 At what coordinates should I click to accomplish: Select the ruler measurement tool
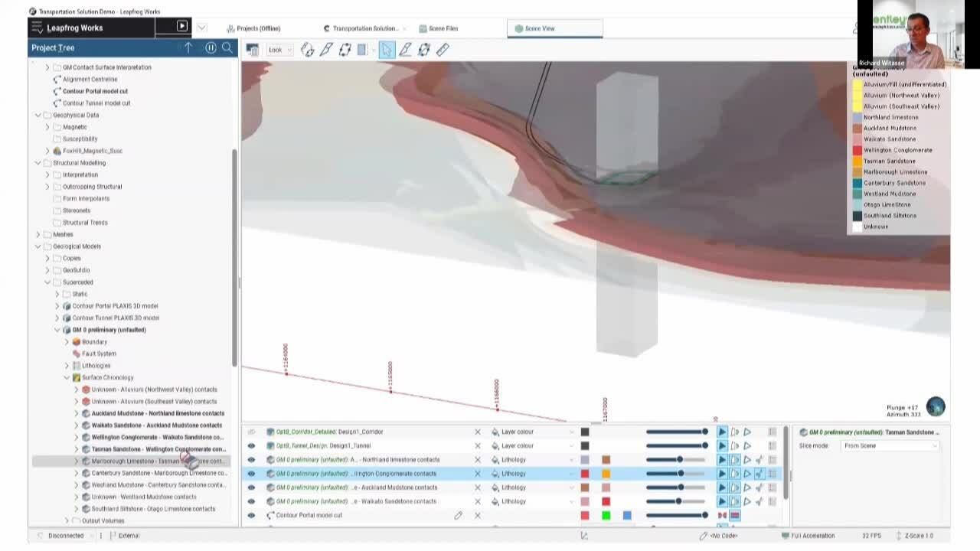443,50
